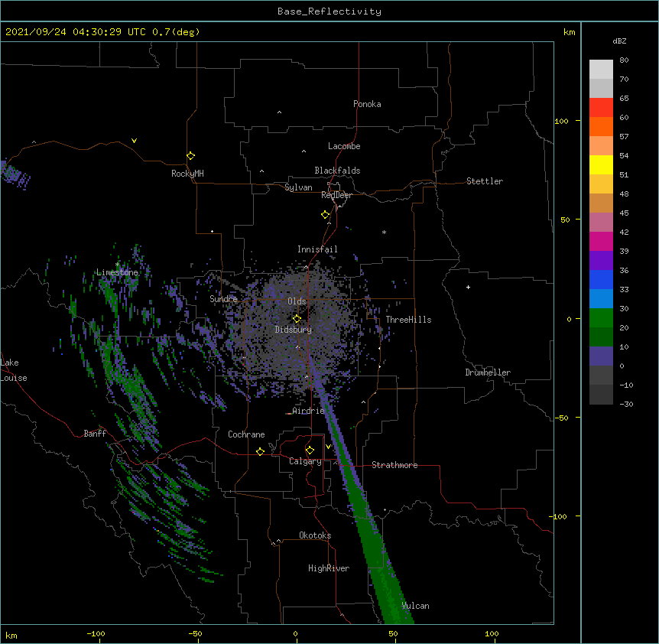Click the HighRiver label
This screenshot has height=644, width=659.
click(329, 568)
